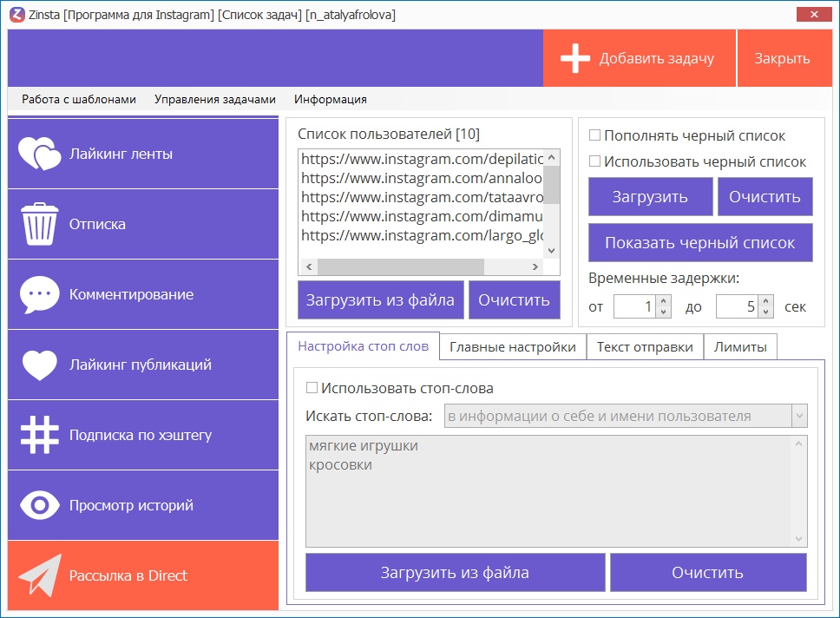The height and width of the screenshot is (618, 840).
Task: Select the largo_gl Instagram URL row
Action: [x=422, y=236]
